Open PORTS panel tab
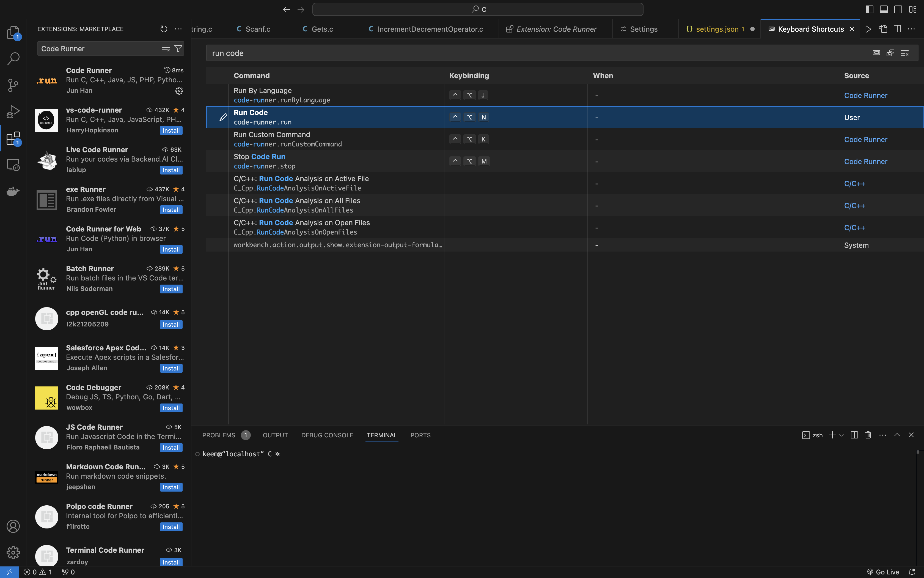Viewport: 924px width, 578px height. pyautogui.click(x=420, y=435)
